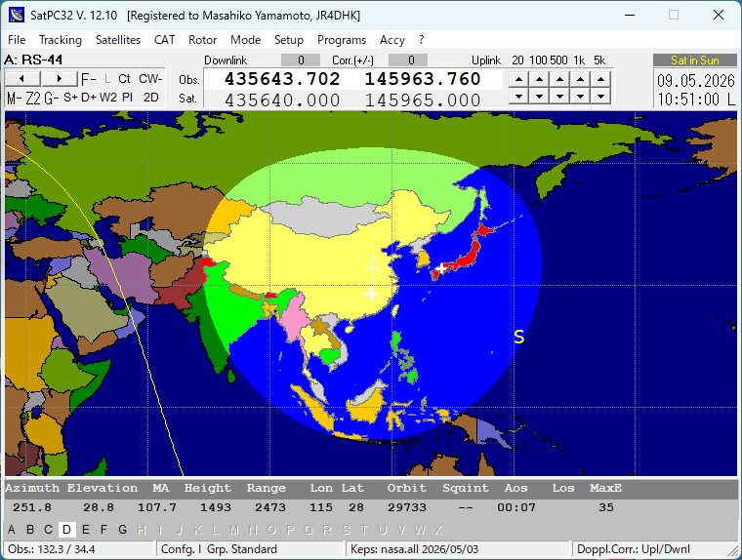Click the white satellite direction arrow on map
This screenshot has width=742, height=560.
[373, 269]
